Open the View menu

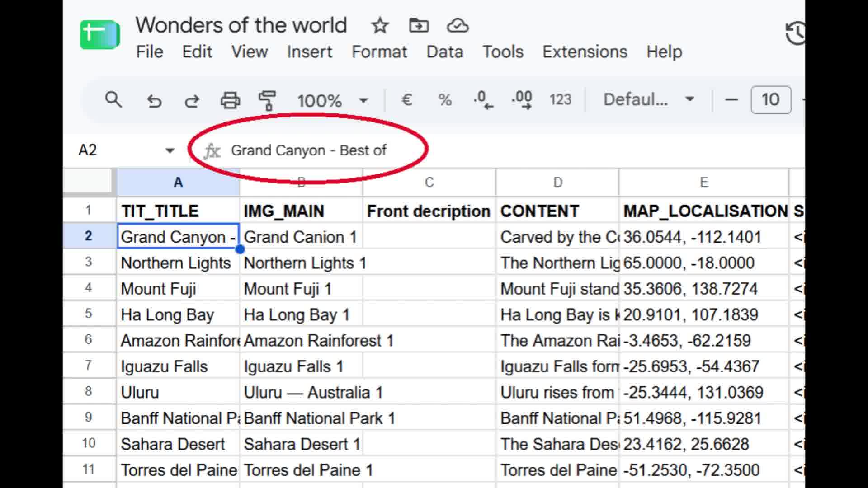point(250,52)
